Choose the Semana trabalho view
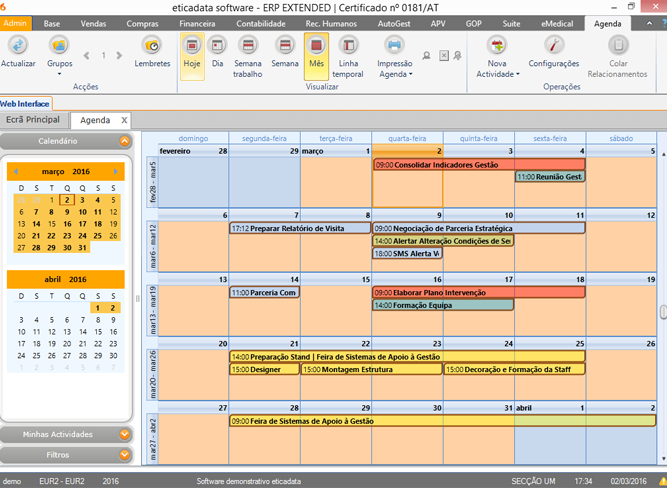The height and width of the screenshot is (488, 667). click(x=247, y=45)
